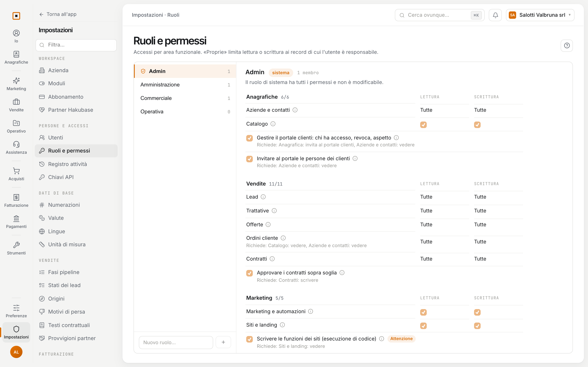Toggle Approvare i contratti sopra soglia checkbox
The image size is (588, 367).
[x=249, y=273]
